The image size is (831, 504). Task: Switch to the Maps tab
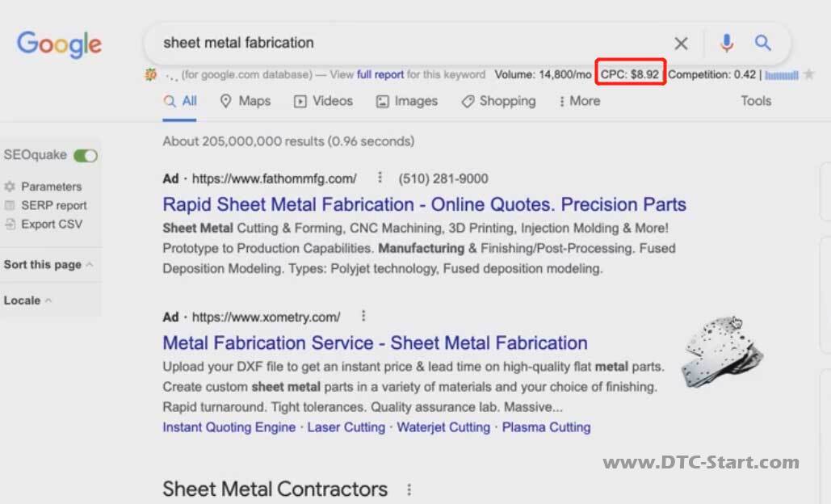tap(246, 101)
